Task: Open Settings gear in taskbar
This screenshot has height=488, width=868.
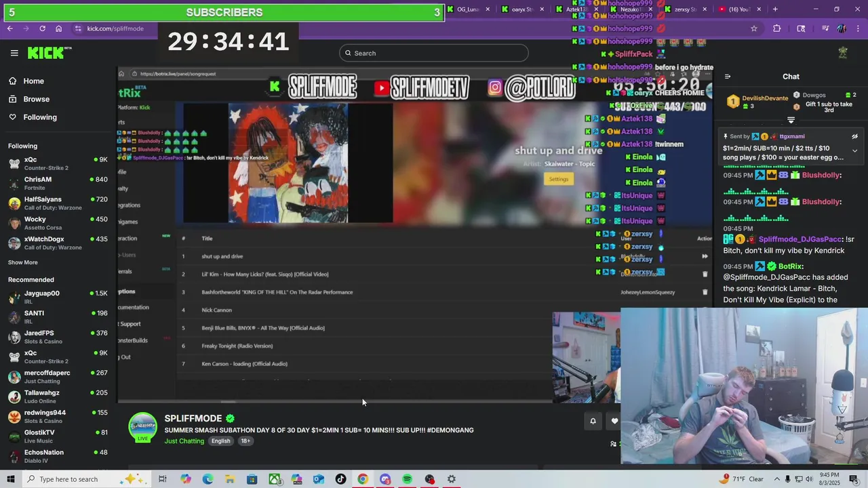Action: tap(452, 479)
